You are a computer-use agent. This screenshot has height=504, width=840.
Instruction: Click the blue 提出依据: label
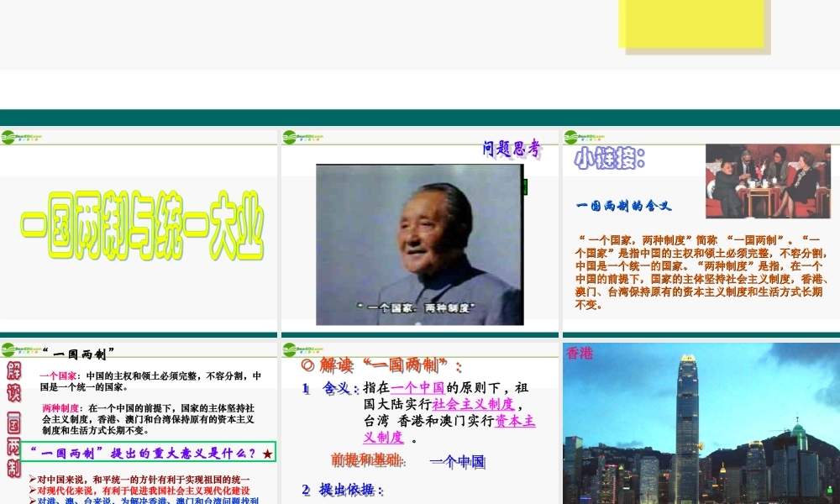[x=351, y=490]
